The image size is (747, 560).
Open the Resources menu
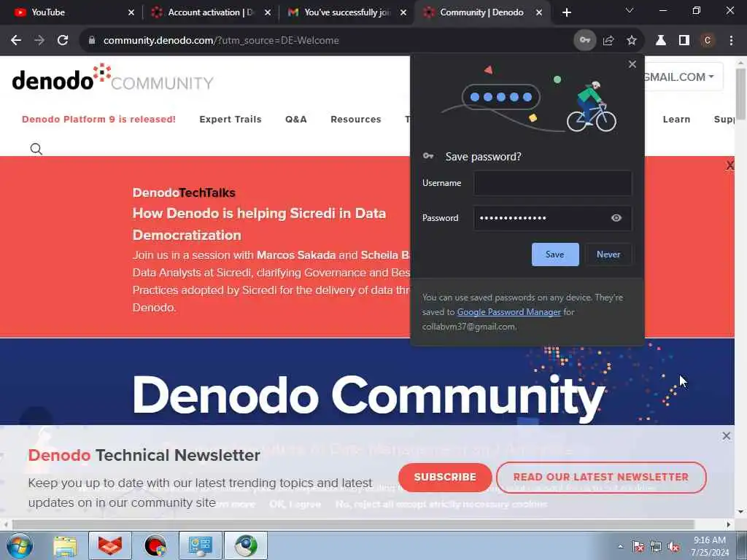click(356, 119)
